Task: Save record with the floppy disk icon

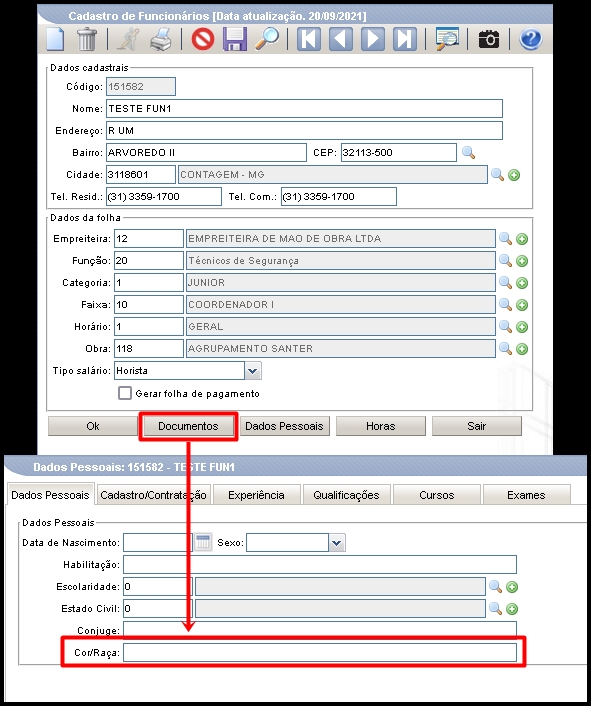Action: (235, 39)
